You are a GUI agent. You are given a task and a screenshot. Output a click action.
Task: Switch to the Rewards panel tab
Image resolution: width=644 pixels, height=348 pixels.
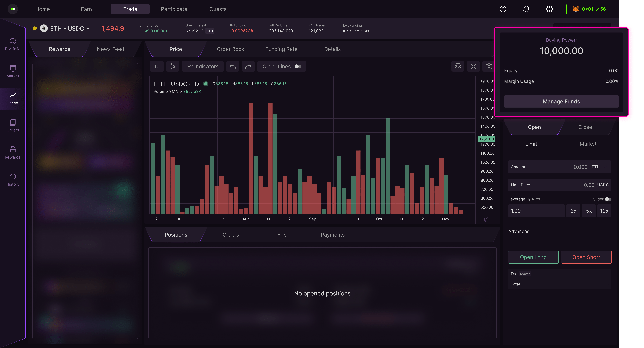click(59, 49)
